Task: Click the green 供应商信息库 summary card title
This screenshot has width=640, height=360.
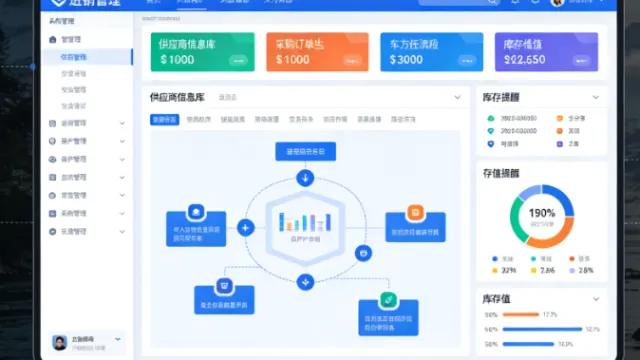Action: pyautogui.click(x=187, y=44)
